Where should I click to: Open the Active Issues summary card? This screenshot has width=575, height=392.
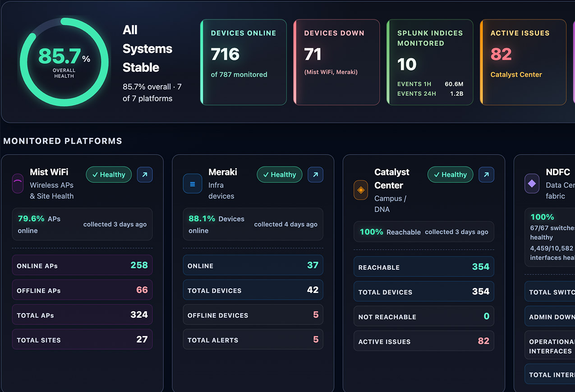click(523, 62)
